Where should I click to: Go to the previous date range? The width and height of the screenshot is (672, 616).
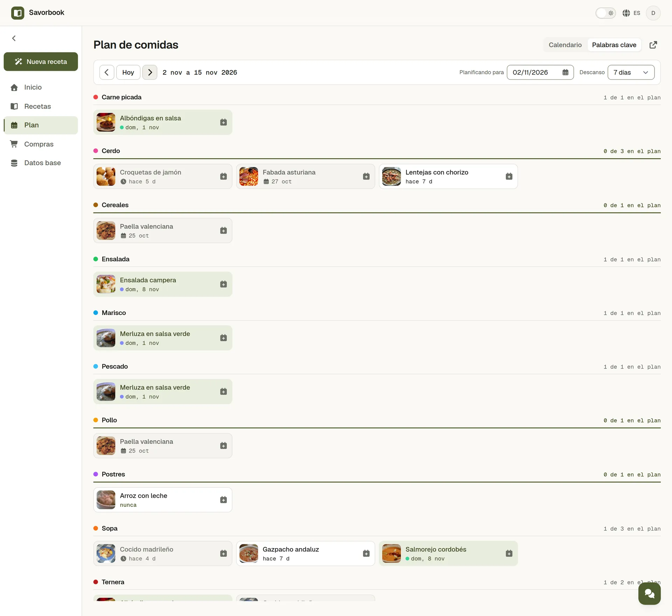click(x=107, y=72)
